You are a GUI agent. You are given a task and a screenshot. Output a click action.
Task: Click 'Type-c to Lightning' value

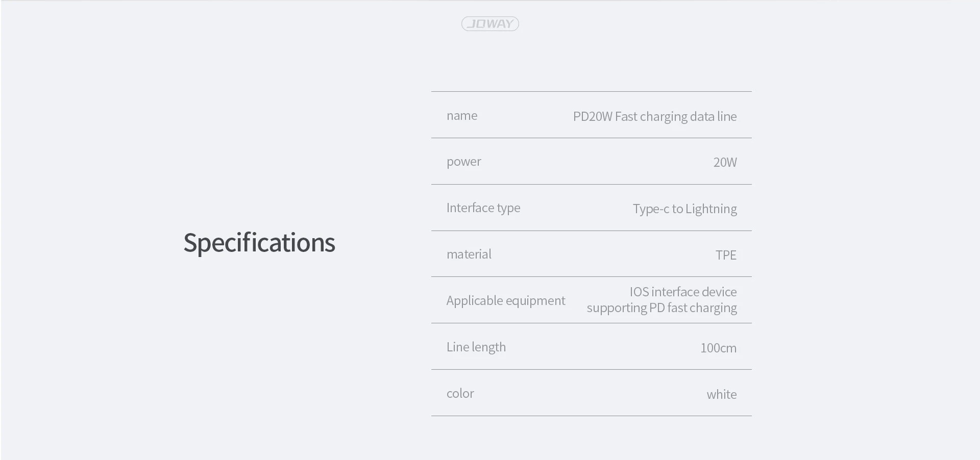tap(684, 209)
